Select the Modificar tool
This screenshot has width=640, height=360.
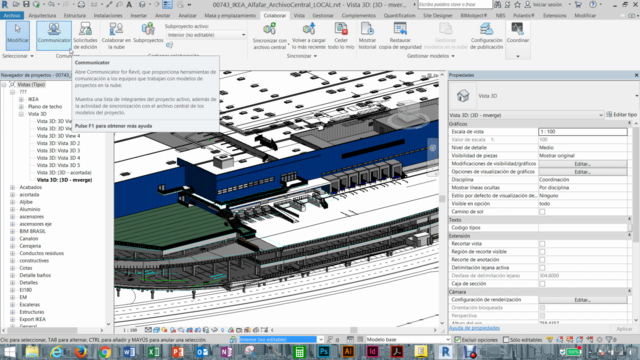[x=18, y=36]
